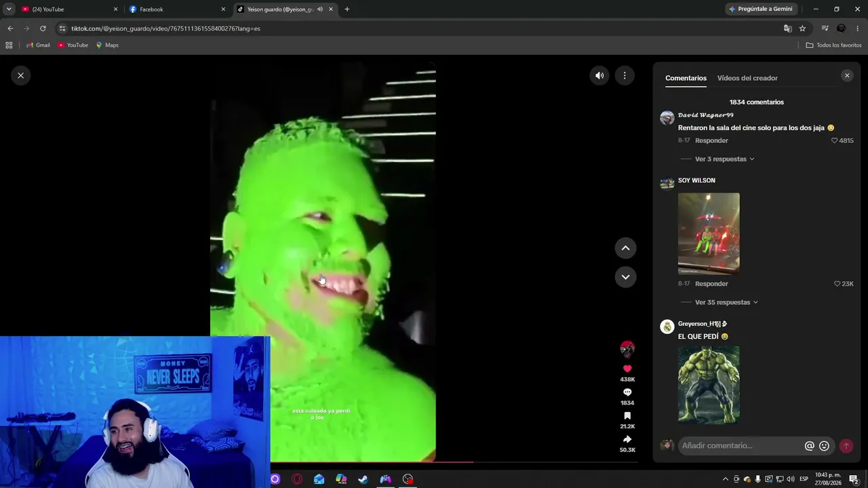Reply to SOY WILSON's comment
Screen dimensions: 868x488
coord(711,284)
